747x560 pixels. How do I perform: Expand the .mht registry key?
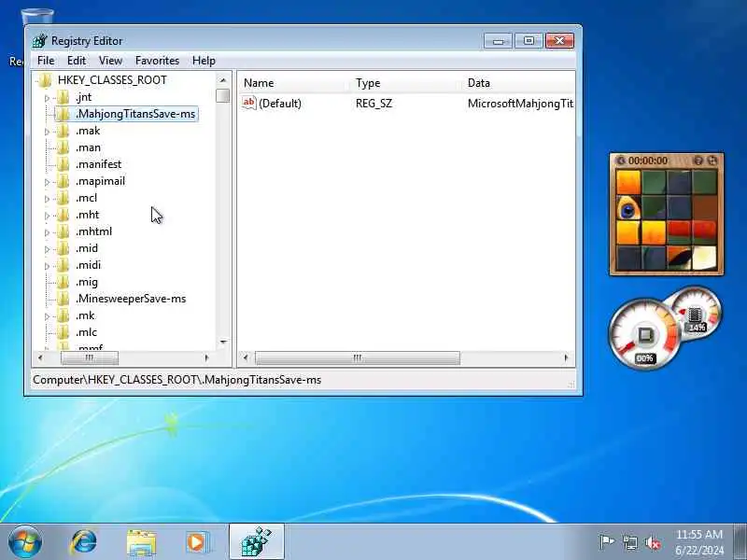pos(47,216)
